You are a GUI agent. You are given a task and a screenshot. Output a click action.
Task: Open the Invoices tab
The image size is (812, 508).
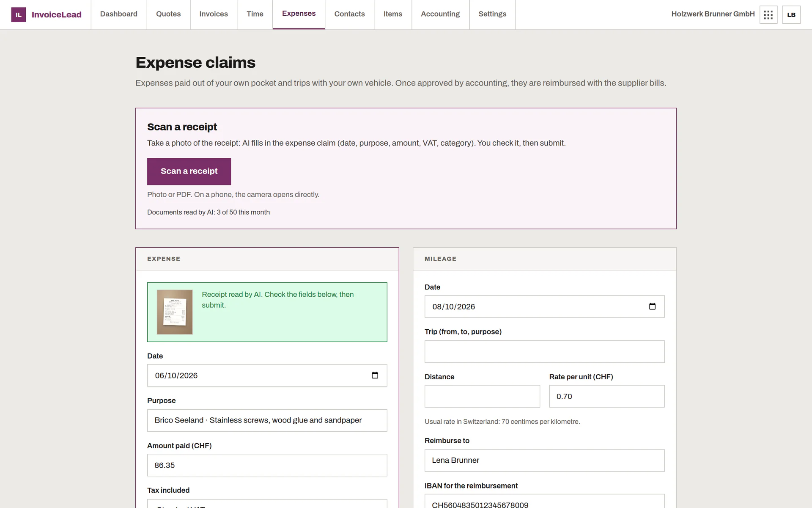214,14
